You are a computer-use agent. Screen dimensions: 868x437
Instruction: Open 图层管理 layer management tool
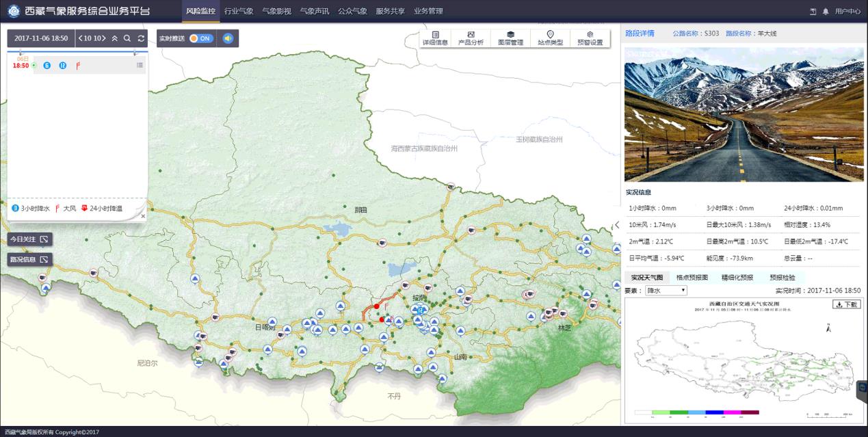[x=510, y=38]
